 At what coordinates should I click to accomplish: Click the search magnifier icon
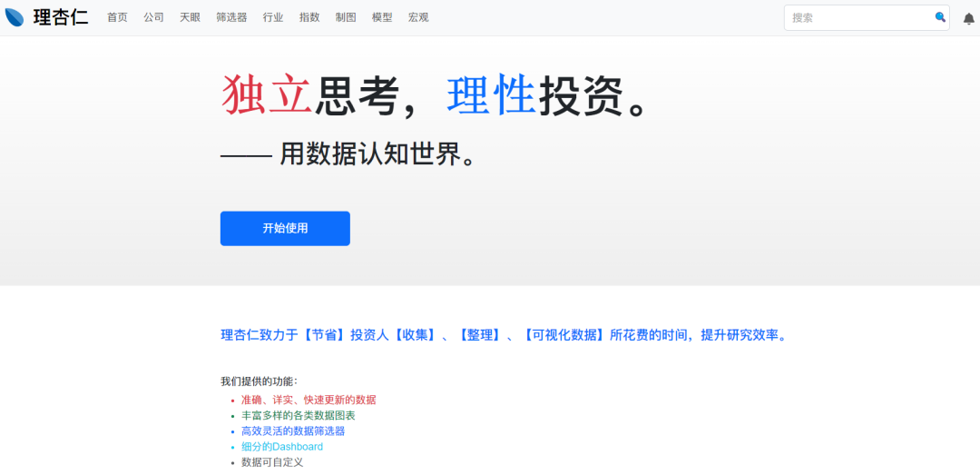coord(940,17)
